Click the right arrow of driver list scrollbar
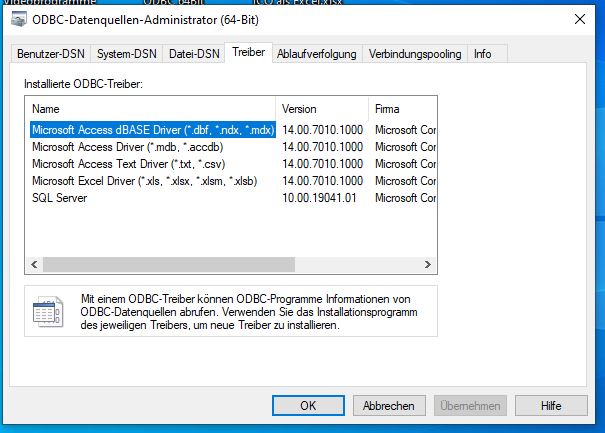Image resolution: width=605 pixels, height=433 pixels. coord(428,264)
